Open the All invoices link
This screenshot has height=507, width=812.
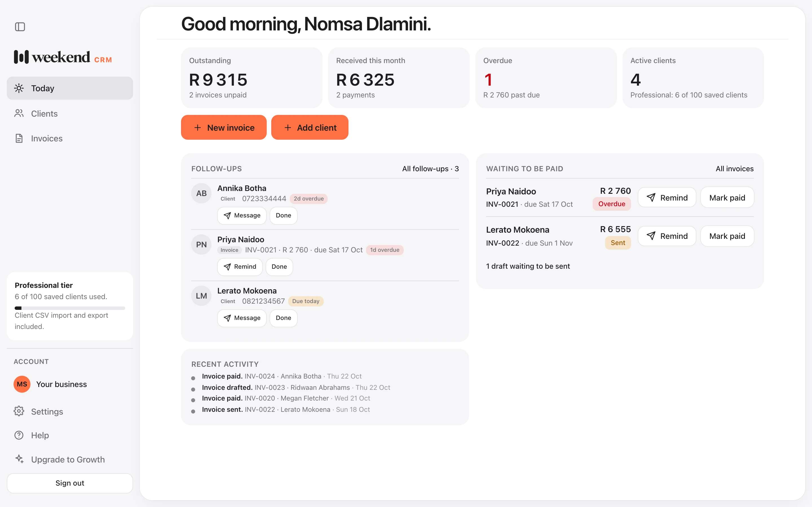tap(734, 169)
